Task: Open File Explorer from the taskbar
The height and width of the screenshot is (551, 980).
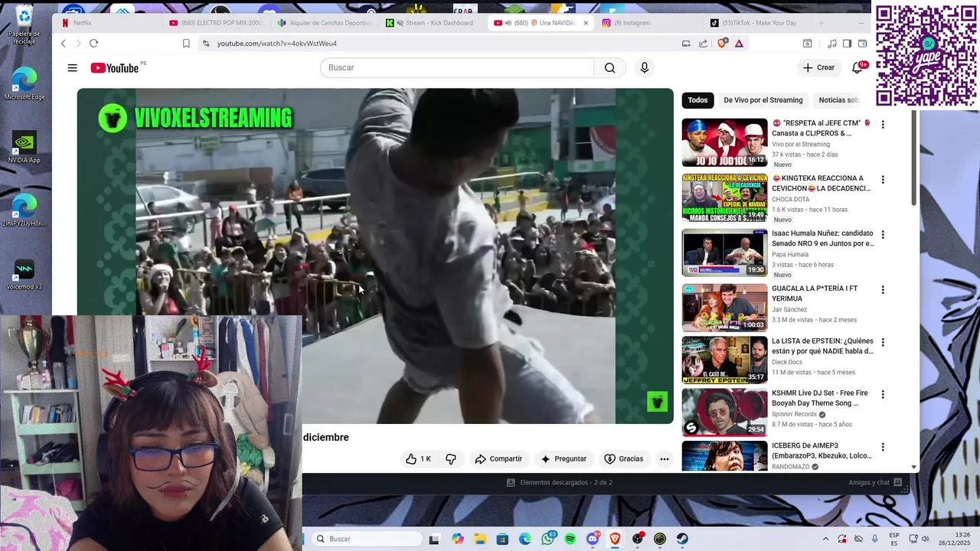Action: pos(480,539)
